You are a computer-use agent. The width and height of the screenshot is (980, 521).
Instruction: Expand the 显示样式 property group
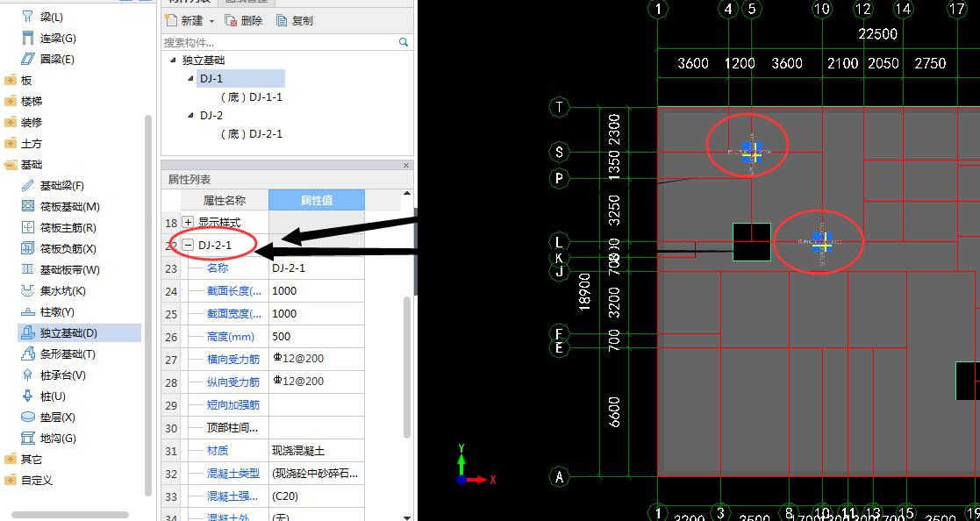click(188, 223)
